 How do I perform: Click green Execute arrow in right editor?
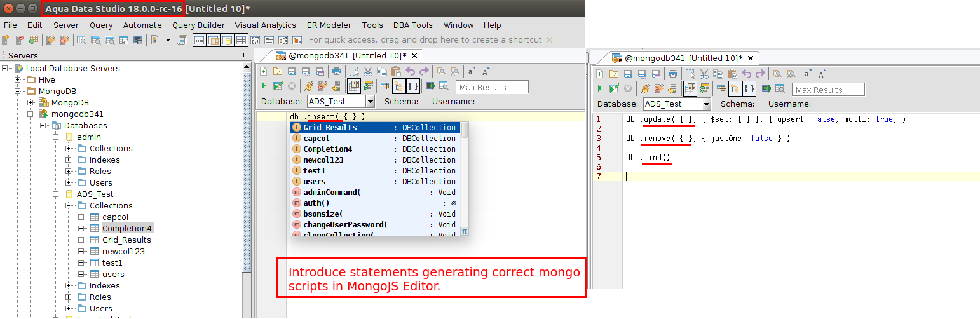[599, 88]
